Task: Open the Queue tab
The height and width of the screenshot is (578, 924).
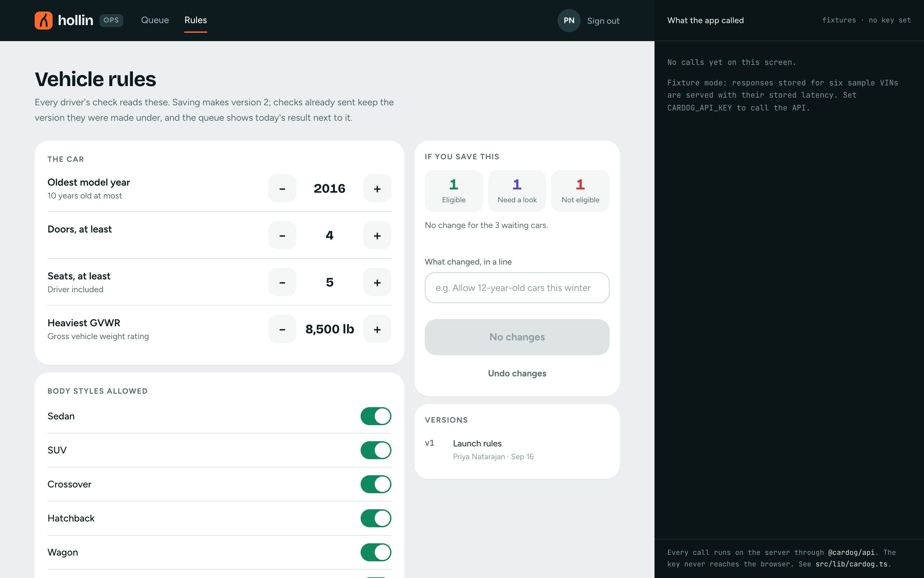Action: tap(155, 20)
